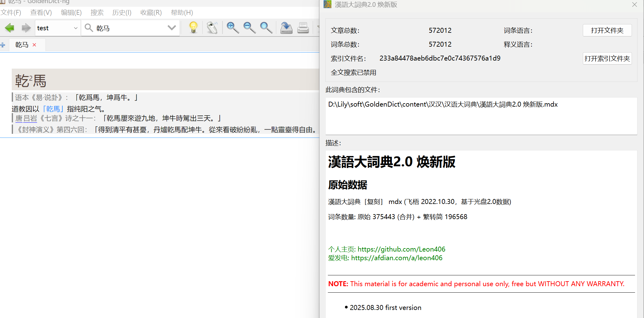Click the search input field containing 乾马

click(131, 28)
